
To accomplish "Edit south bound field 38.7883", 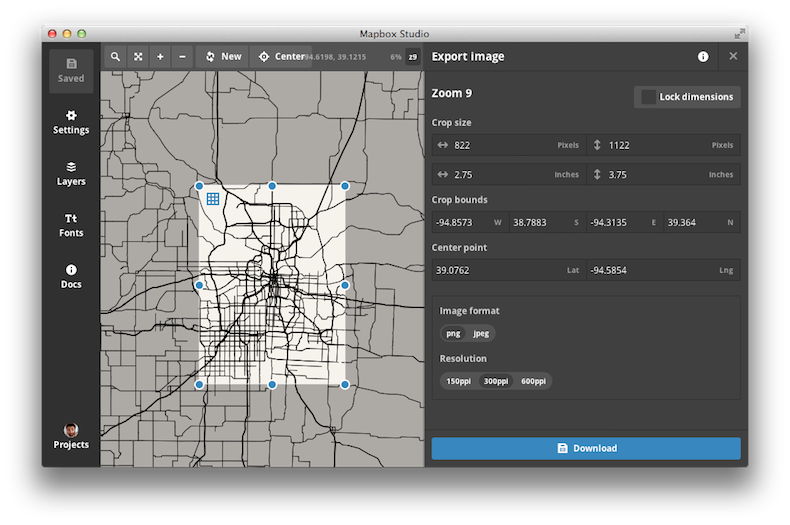I will 548,222.
